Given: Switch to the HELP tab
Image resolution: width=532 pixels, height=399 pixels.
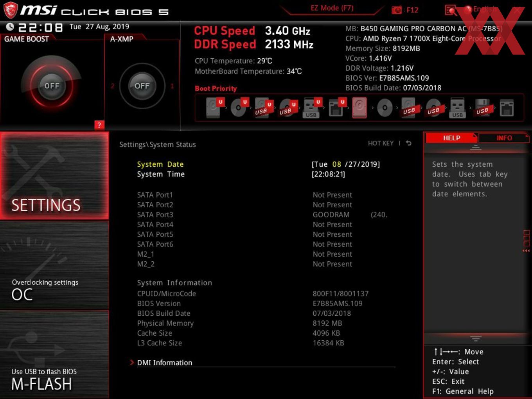Looking at the screenshot, I should coord(451,138).
